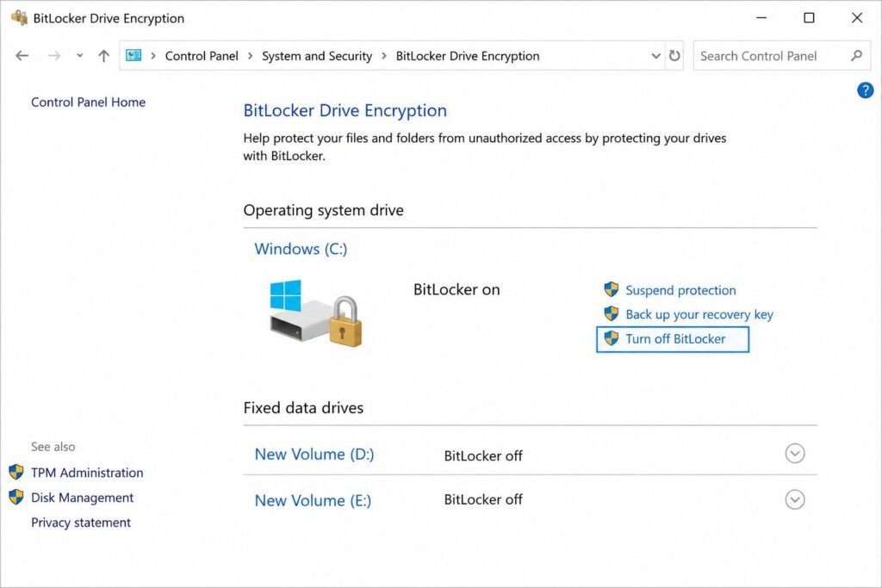This screenshot has height=588, width=882.
Task: Click the locked Windows drive icon
Action: 315,313
